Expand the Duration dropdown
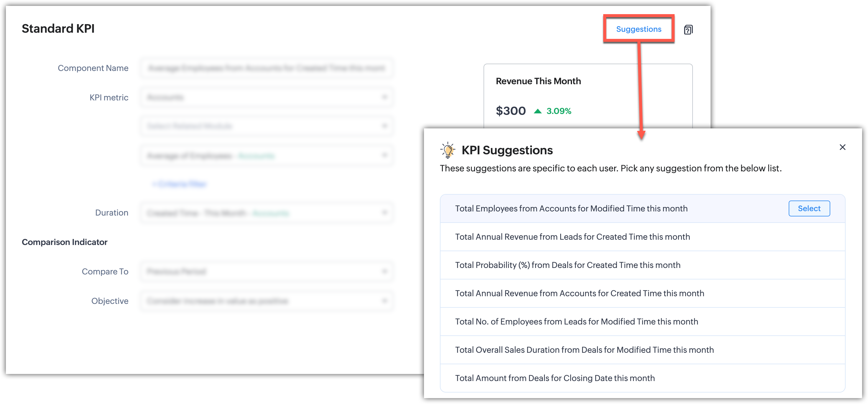The height and width of the screenshot is (404, 868). pyautogui.click(x=266, y=213)
